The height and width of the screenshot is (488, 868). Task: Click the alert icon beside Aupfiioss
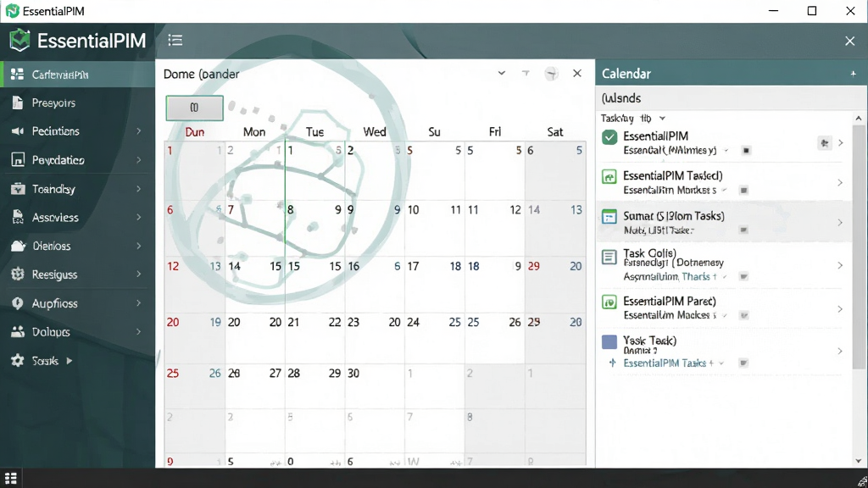point(18,303)
